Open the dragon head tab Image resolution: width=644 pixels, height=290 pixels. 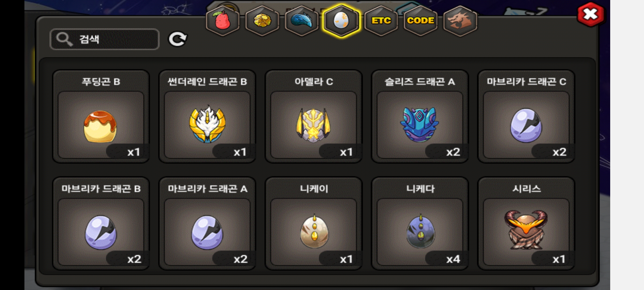click(x=460, y=21)
